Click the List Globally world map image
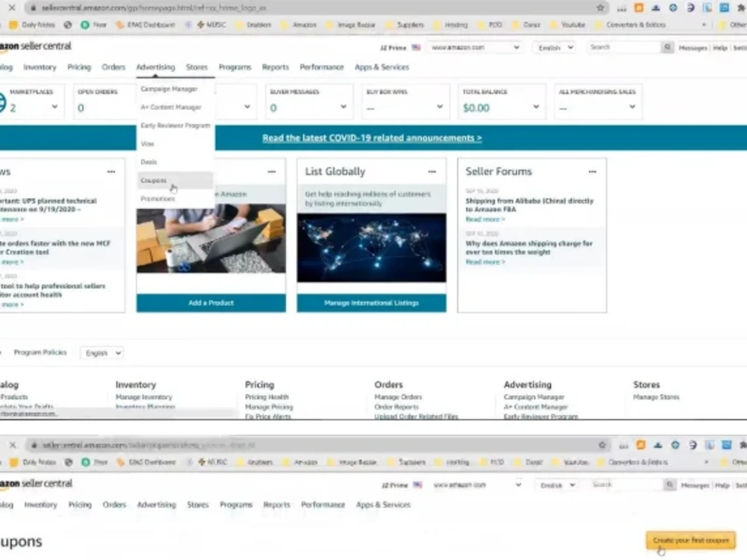This screenshot has width=747, height=560. pyautogui.click(x=371, y=248)
